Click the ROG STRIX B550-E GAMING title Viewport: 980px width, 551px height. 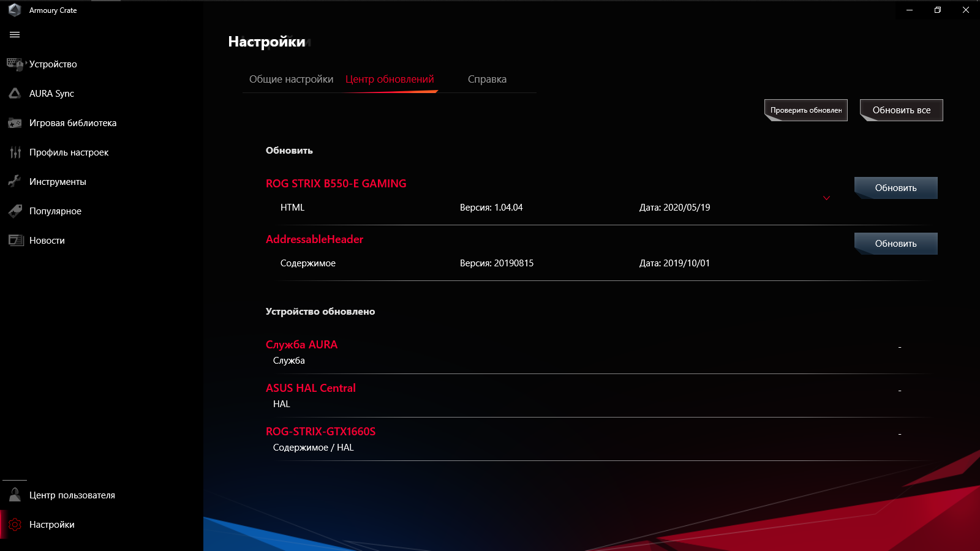coord(336,184)
